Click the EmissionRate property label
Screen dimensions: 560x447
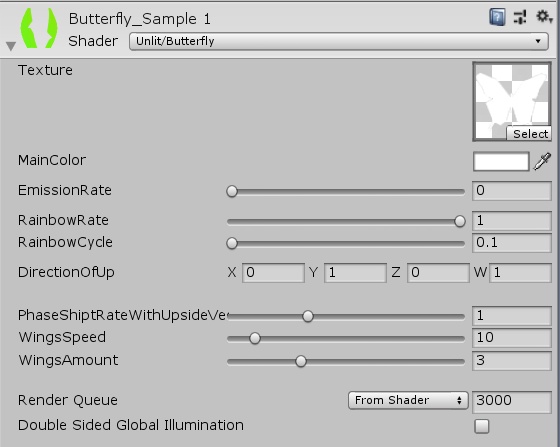click(65, 190)
